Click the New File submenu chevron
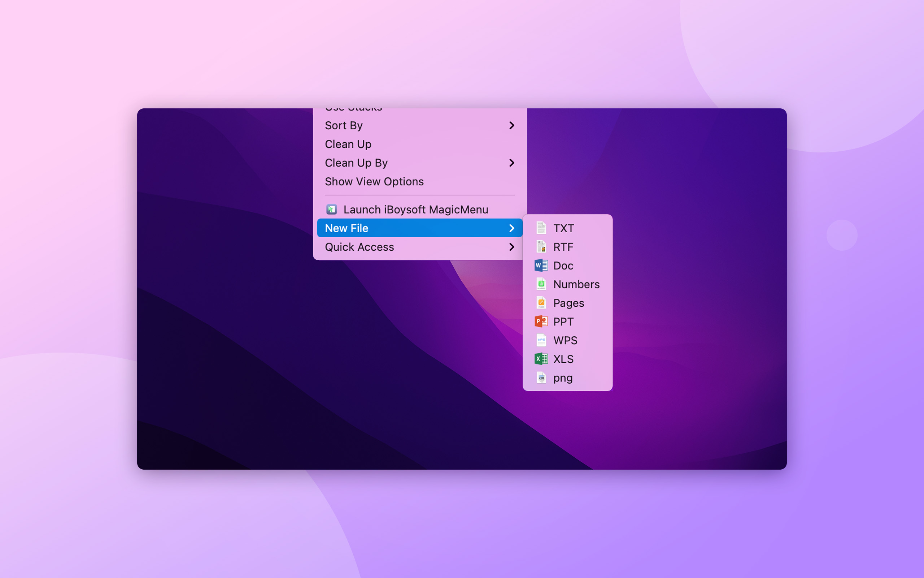This screenshot has height=578, width=924. (x=512, y=228)
